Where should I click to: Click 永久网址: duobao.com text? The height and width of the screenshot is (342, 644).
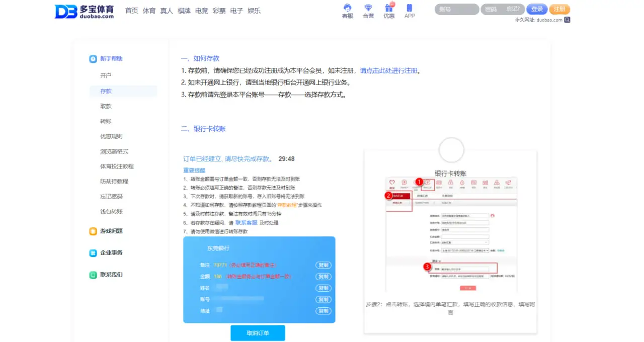pyautogui.click(x=538, y=20)
